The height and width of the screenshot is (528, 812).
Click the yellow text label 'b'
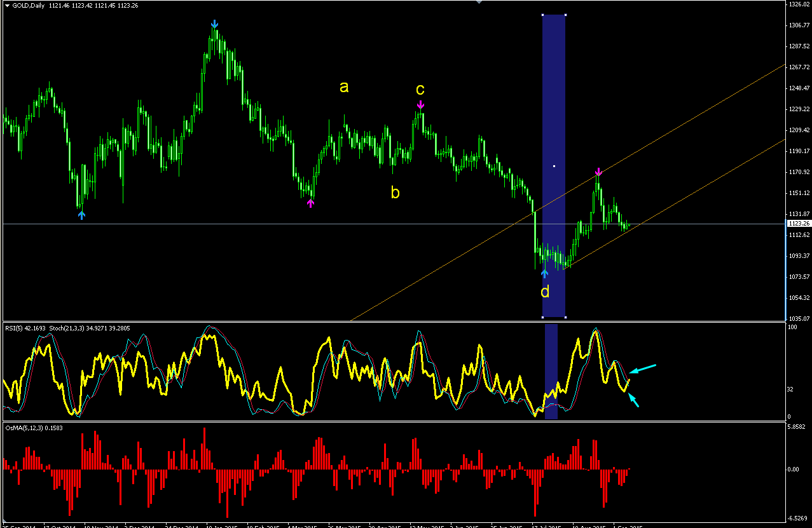coord(395,193)
